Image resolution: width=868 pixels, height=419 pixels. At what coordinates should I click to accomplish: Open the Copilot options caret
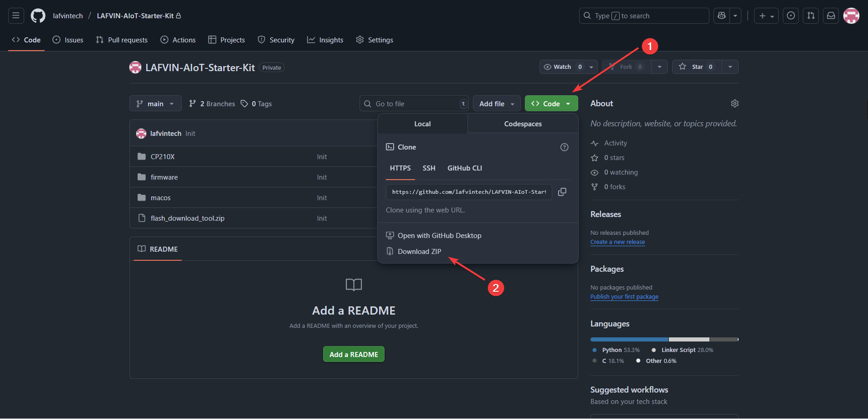click(x=735, y=16)
